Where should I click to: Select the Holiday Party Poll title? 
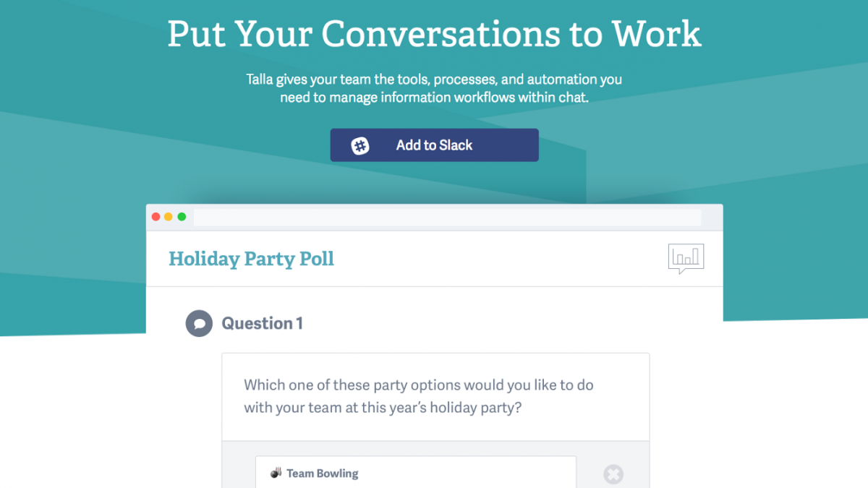click(x=252, y=259)
